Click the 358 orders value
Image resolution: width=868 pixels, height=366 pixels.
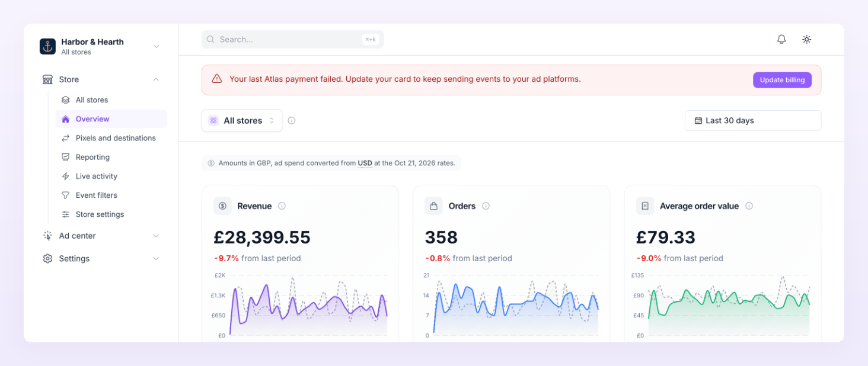[x=441, y=237]
